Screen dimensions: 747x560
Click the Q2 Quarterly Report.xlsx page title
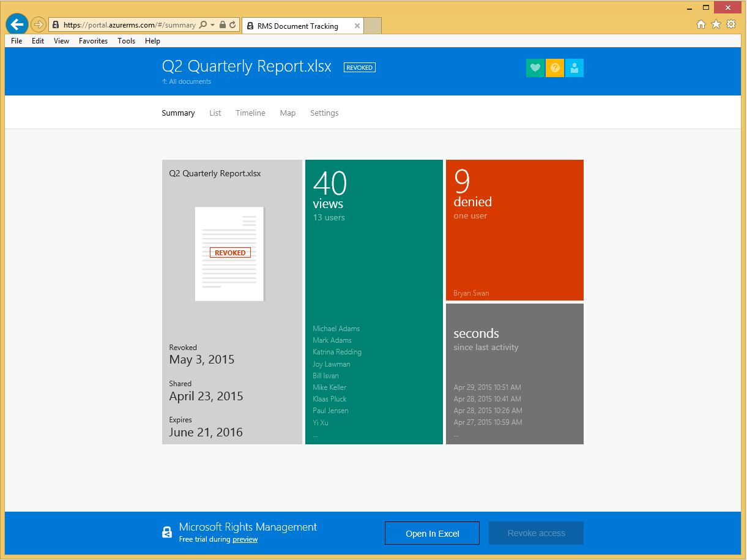[x=247, y=66]
